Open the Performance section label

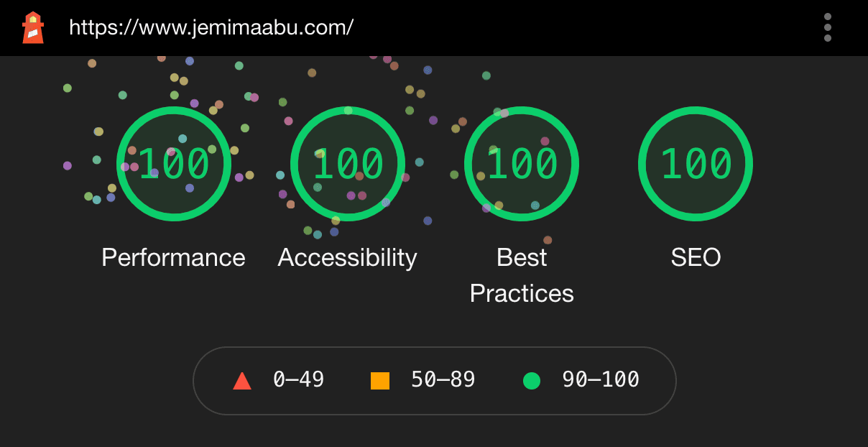pyautogui.click(x=174, y=257)
